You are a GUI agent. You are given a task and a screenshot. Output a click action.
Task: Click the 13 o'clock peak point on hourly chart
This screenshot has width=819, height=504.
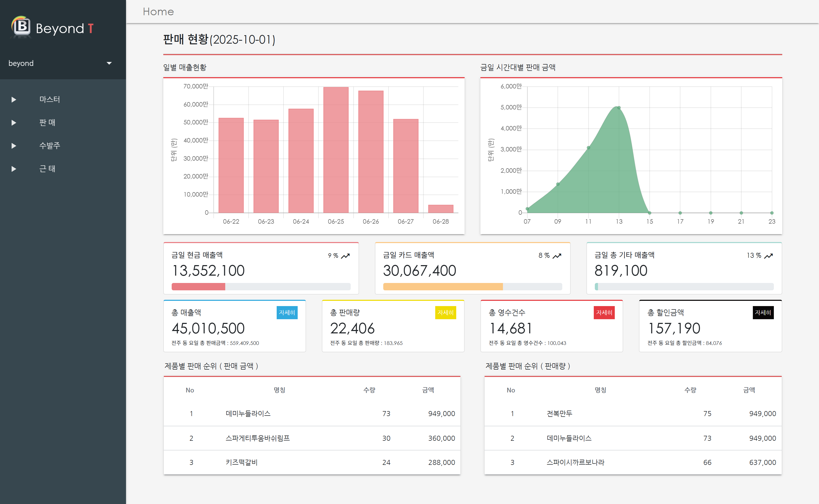tap(619, 108)
